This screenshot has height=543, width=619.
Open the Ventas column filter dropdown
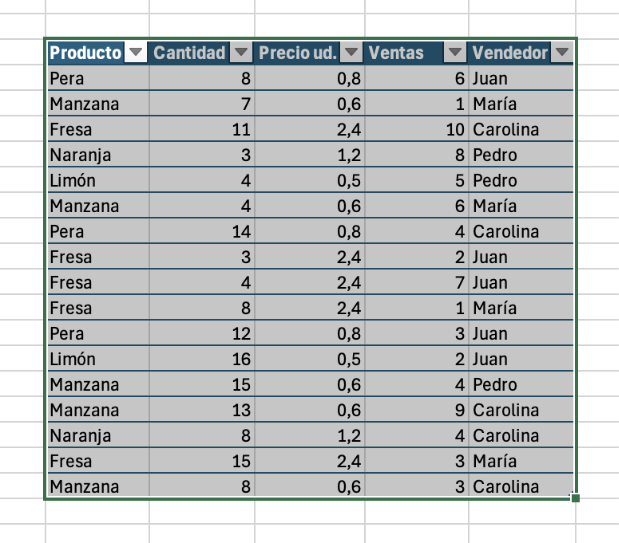[x=455, y=53]
